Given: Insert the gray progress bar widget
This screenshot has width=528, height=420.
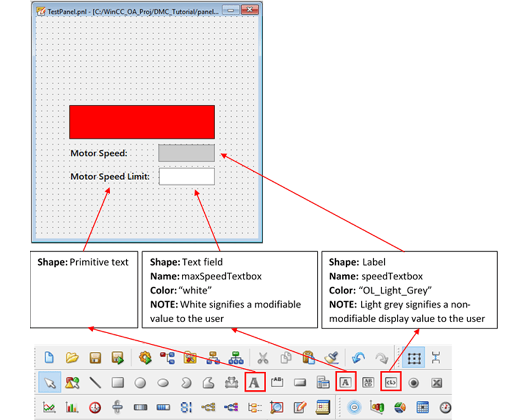Looking at the screenshot, I should (x=140, y=408).
